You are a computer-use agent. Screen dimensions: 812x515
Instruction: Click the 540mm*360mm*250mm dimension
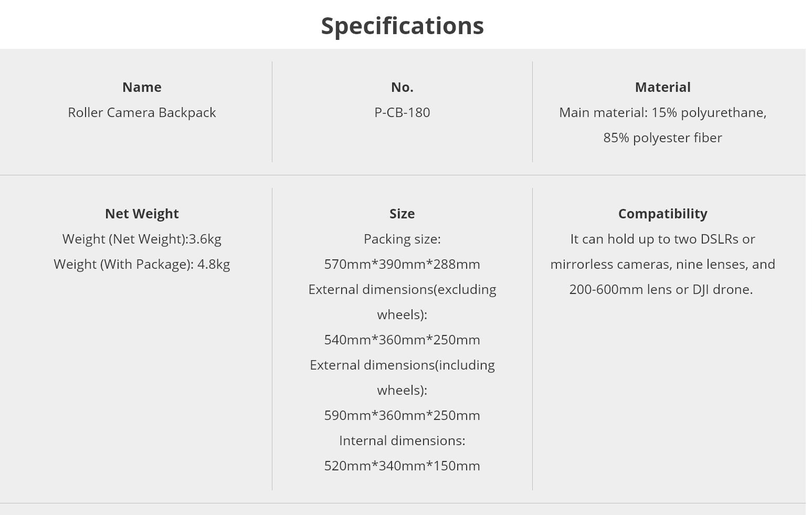[x=402, y=340]
